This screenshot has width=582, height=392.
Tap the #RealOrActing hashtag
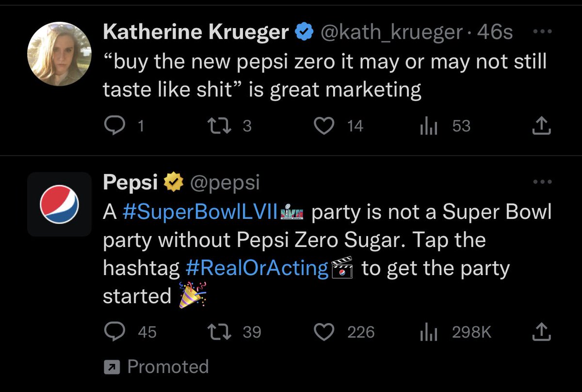[x=257, y=268]
